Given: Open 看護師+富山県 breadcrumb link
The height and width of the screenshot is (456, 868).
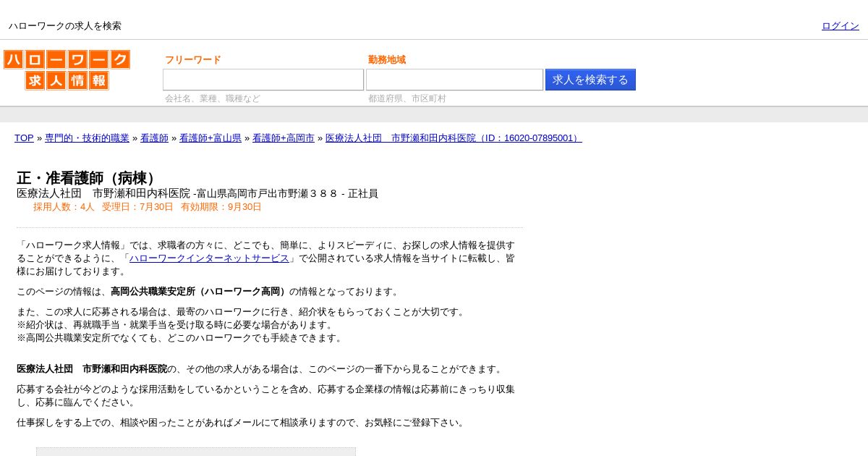Looking at the screenshot, I should (210, 138).
